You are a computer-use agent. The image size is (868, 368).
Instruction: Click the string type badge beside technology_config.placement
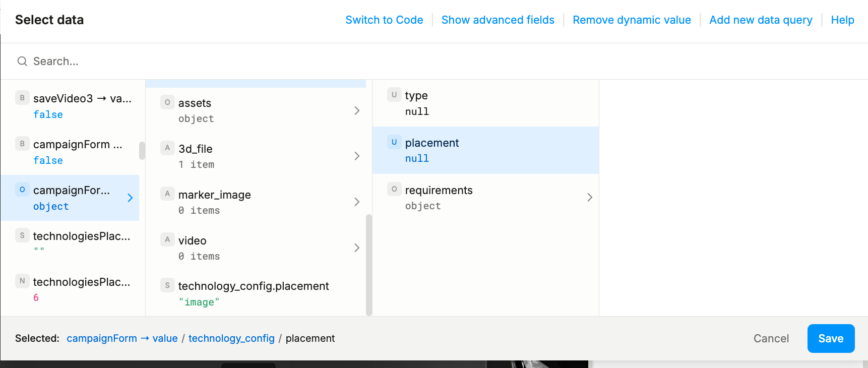pos(167,285)
